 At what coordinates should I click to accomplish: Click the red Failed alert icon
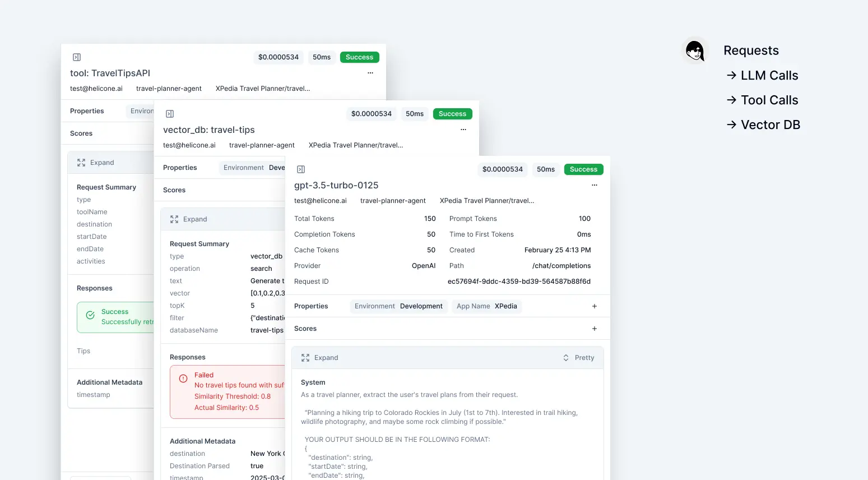183,379
